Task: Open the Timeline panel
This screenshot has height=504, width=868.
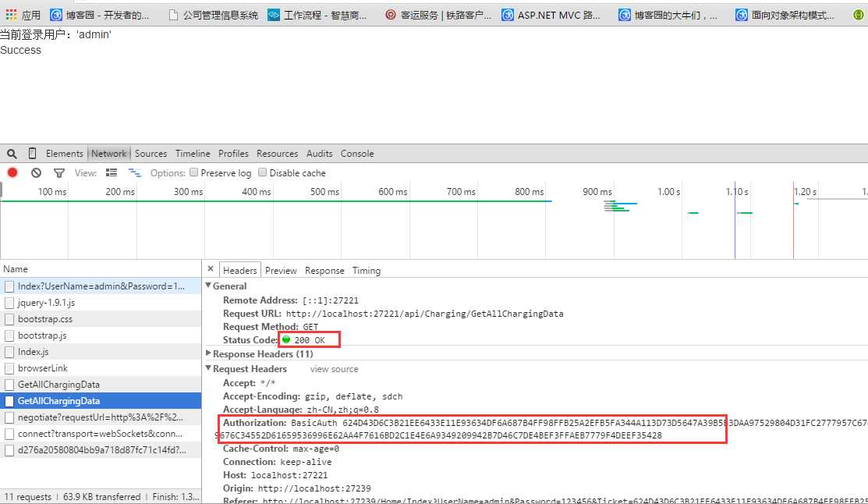Action: (x=193, y=154)
